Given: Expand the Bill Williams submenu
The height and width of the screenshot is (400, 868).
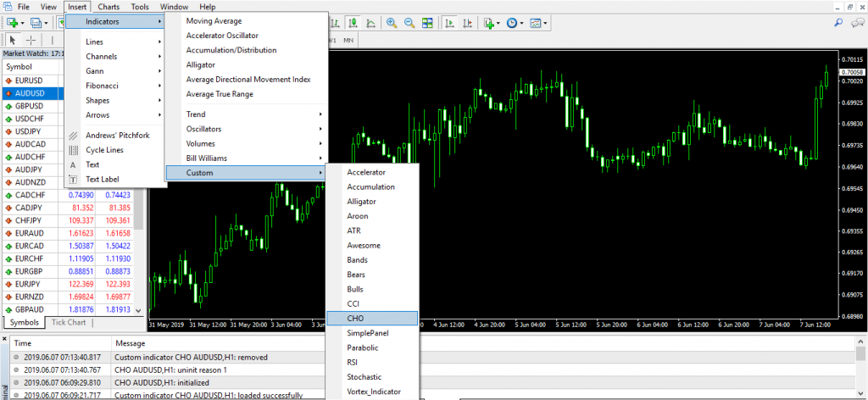Looking at the screenshot, I should tap(247, 158).
